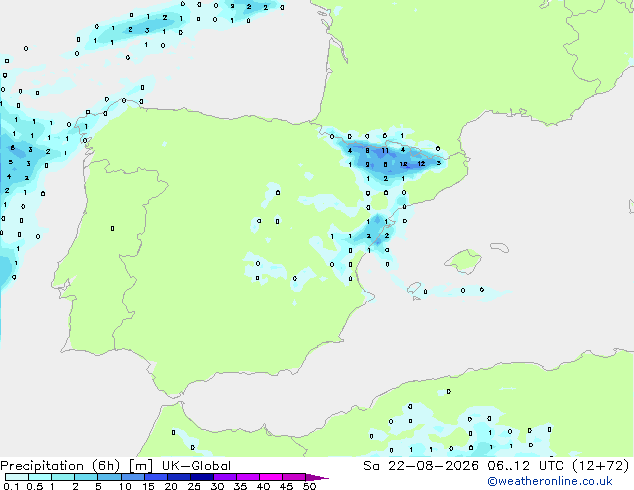
Task: Click the '(12+72)' forecast offset text
Action: tap(601, 466)
